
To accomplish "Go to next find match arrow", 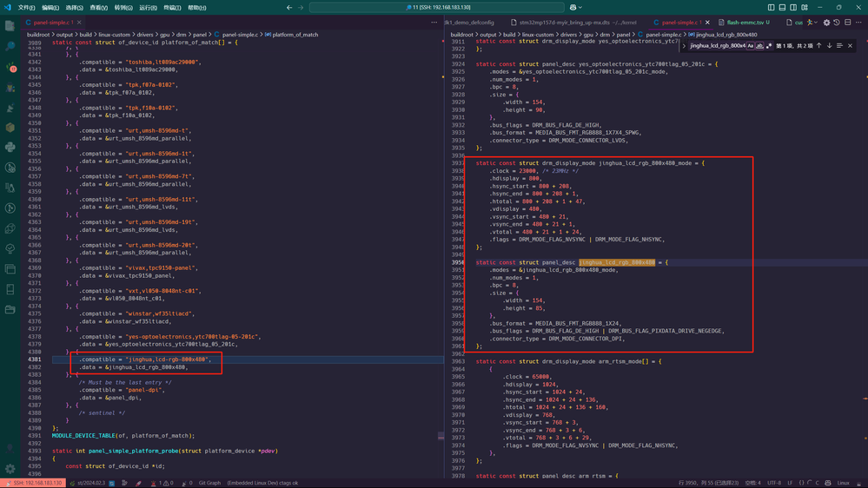I will [x=829, y=46].
